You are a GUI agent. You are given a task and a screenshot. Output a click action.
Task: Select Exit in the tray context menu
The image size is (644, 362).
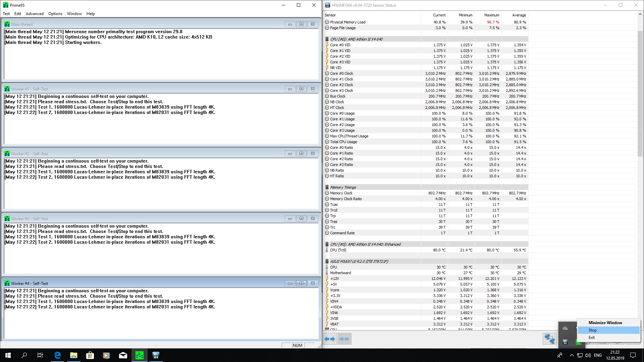coord(592,338)
